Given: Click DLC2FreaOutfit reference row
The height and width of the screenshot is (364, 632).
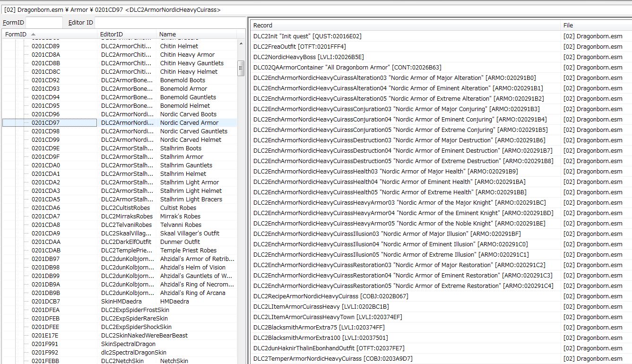Looking at the screenshot, I should coord(441,47).
